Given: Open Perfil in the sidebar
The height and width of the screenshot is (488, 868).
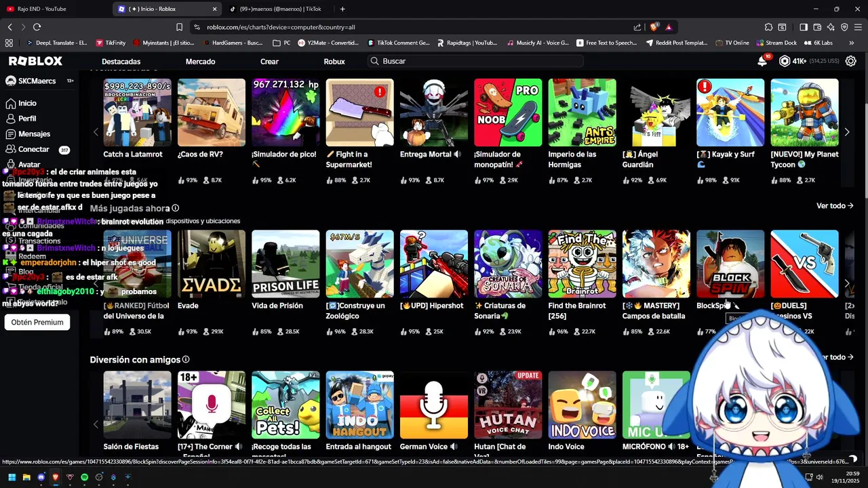Looking at the screenshot, I should [21, 119].
